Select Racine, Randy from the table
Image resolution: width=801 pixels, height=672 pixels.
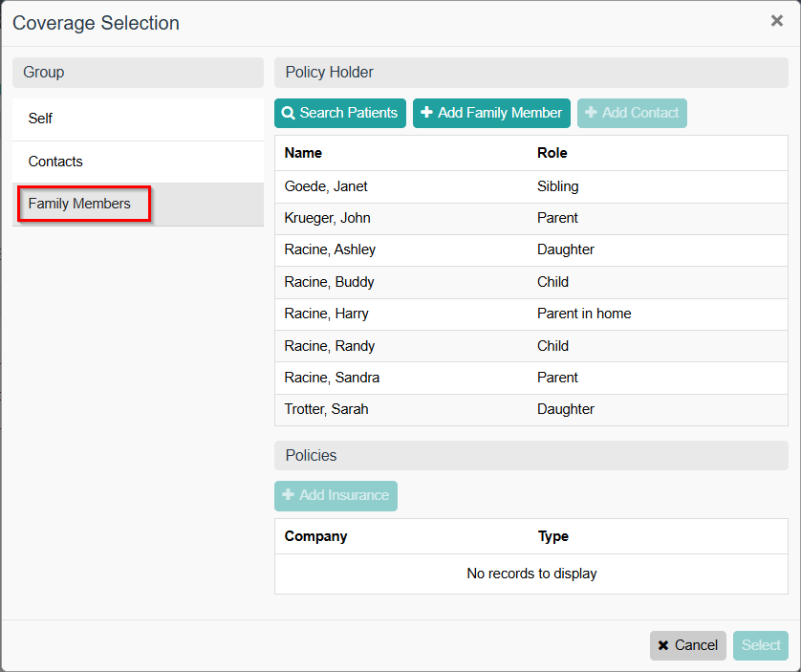pyautogui.click(x=329, y=346)
